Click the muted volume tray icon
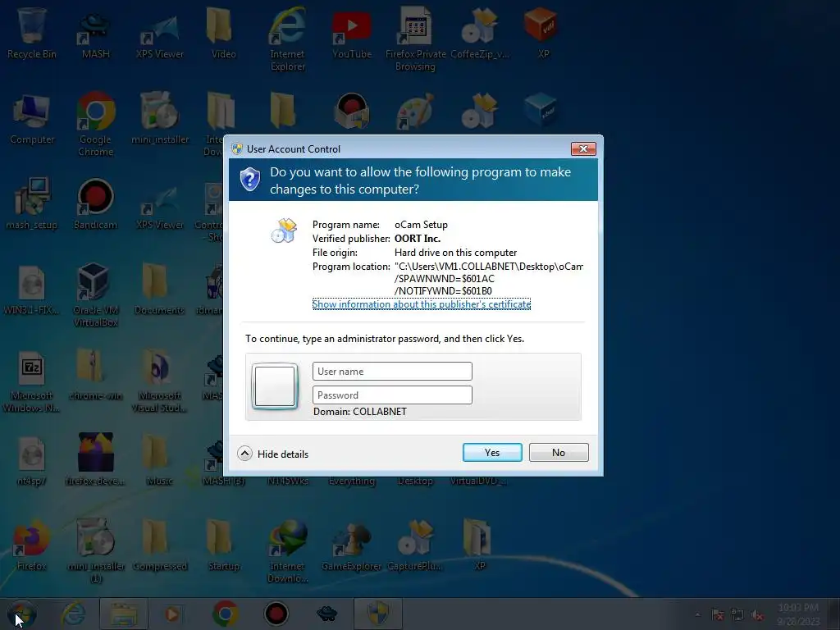The height and width of the screenshot is (630, 840). click(757, 615)
